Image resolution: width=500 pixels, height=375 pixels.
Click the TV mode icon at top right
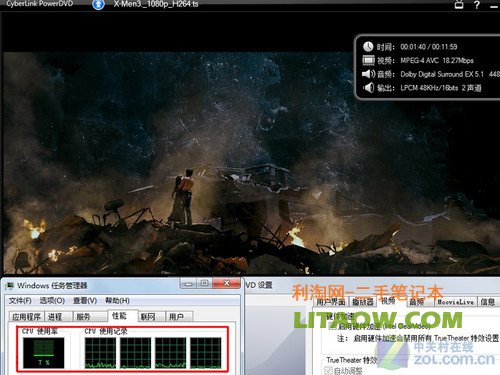[459, 4]
